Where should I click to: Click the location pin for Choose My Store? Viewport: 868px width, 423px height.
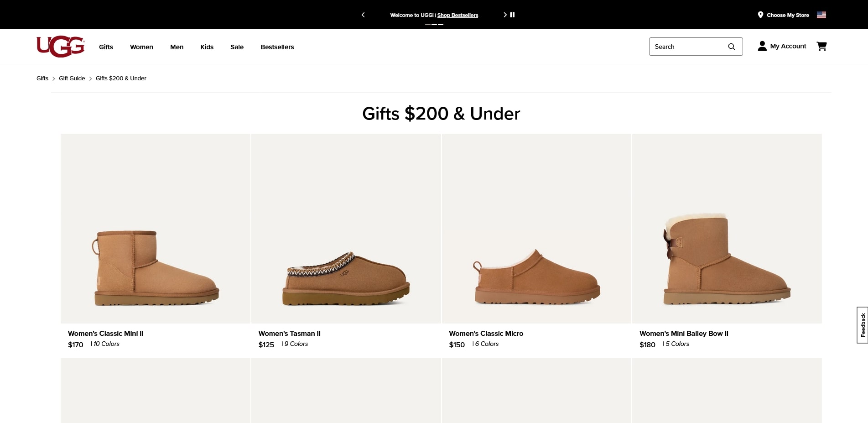pyautogui.click(x=760, y=15)
